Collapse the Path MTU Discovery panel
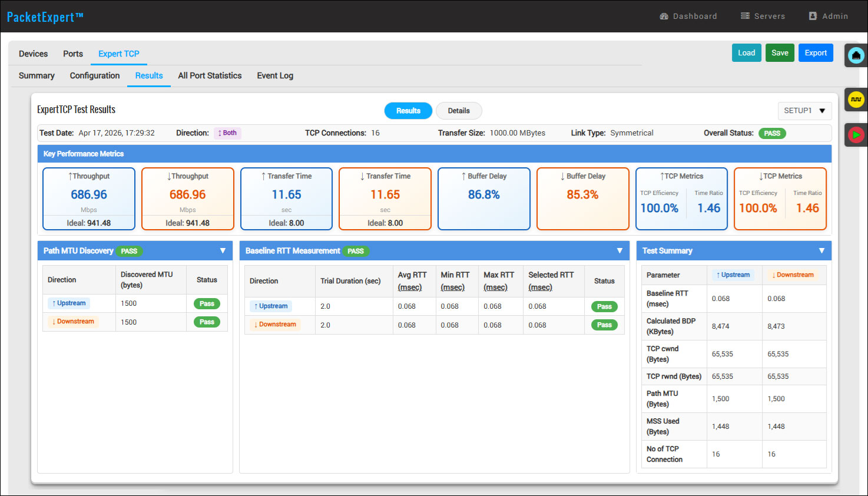Viewport: 868px width, 496px height. pos(223,251)
